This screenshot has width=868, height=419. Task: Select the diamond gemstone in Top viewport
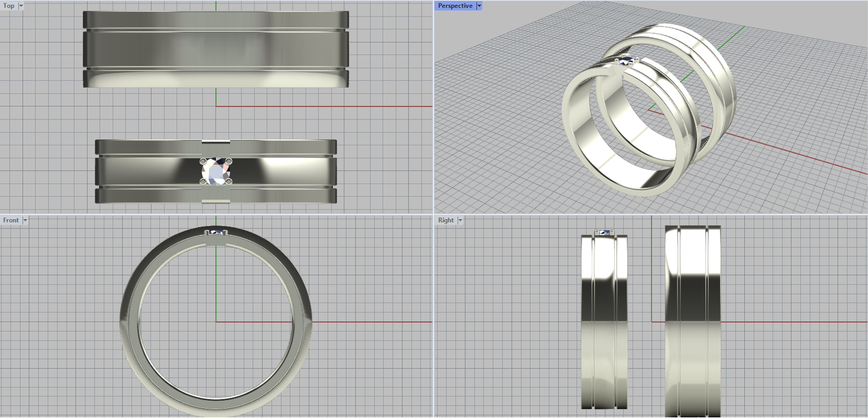coord(216,171)
